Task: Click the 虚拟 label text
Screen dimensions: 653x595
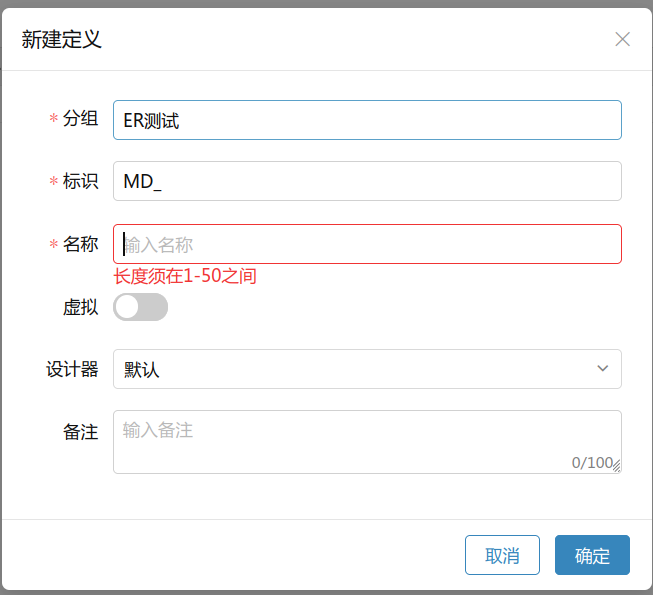Action: pyautogui.click(x=80, y=307)
